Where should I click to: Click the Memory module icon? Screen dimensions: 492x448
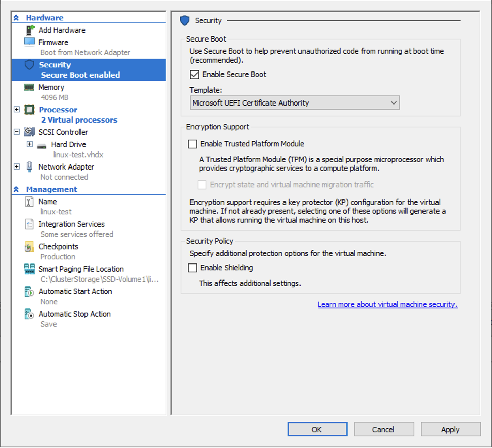point(29,87)
